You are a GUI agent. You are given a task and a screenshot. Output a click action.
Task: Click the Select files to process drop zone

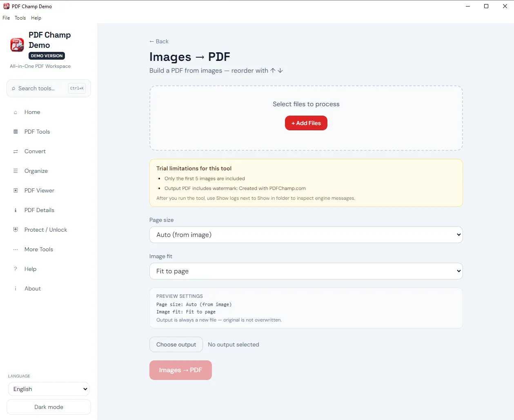coord(306,118)
